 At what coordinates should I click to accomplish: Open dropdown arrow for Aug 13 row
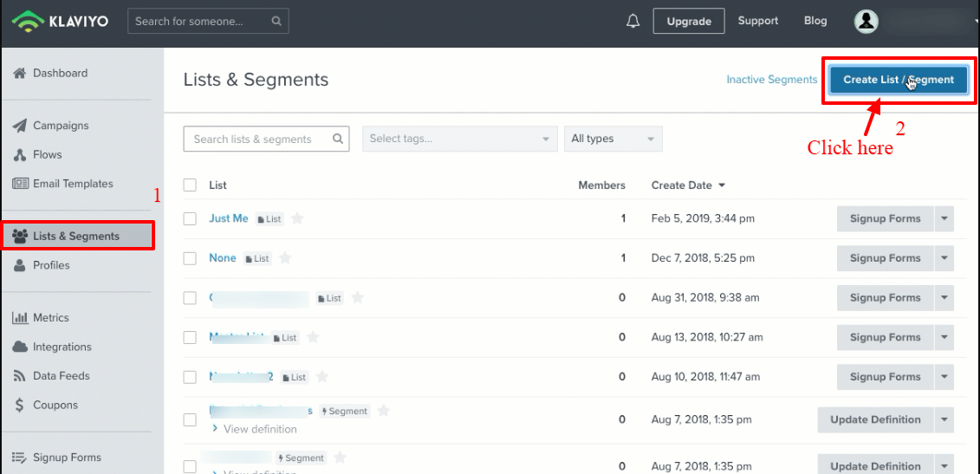pyautogui.click(x=944, y=337)
